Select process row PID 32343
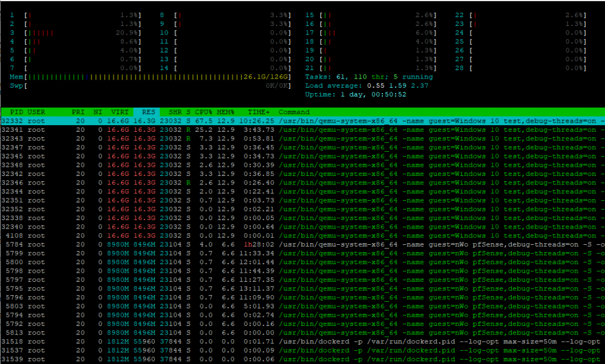 click(302, 139)
